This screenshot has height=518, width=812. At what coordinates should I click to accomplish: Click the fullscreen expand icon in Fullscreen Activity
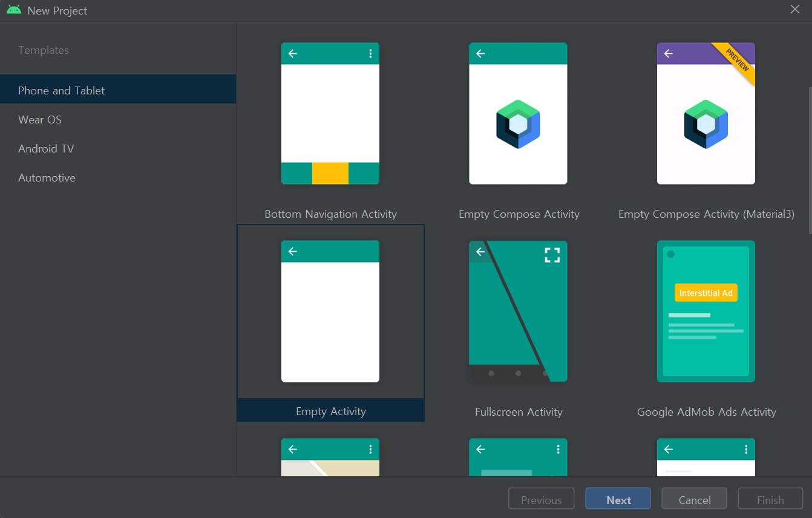pos(552,255)
